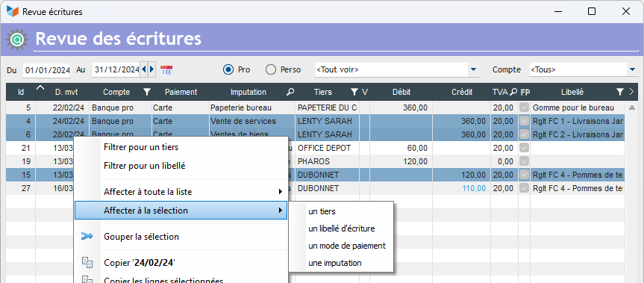Search in the Imputation column magnifier
The width and height of the screenshot is (644, 283).
tap(290, 93)
